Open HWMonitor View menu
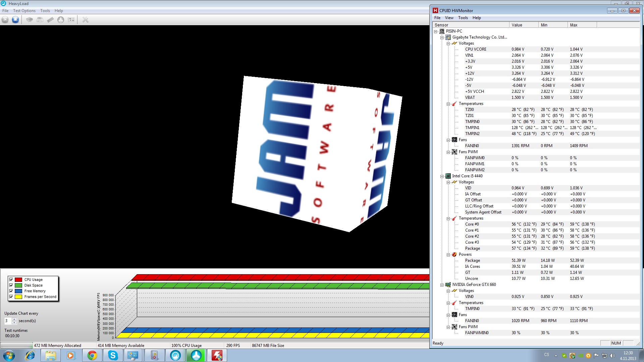The image size is (644, 362). pos(449,18)
